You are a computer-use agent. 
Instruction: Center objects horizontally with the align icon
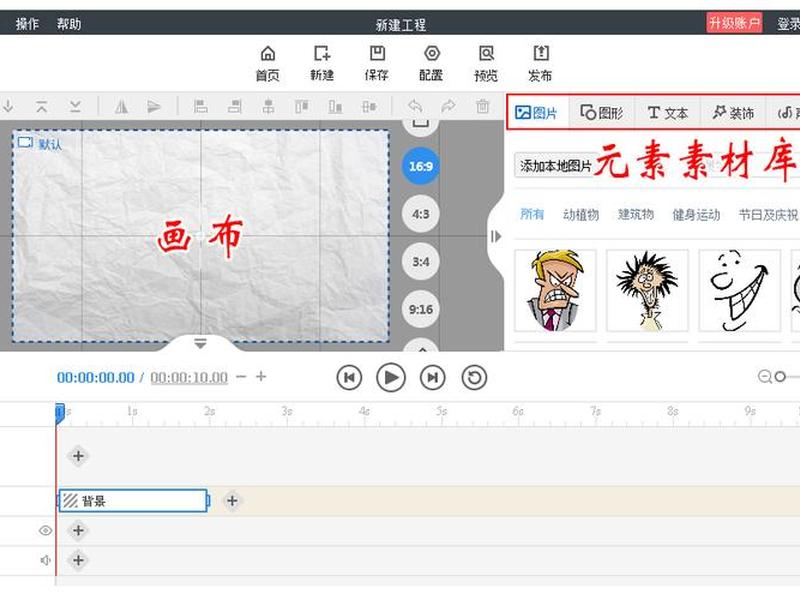268,107
